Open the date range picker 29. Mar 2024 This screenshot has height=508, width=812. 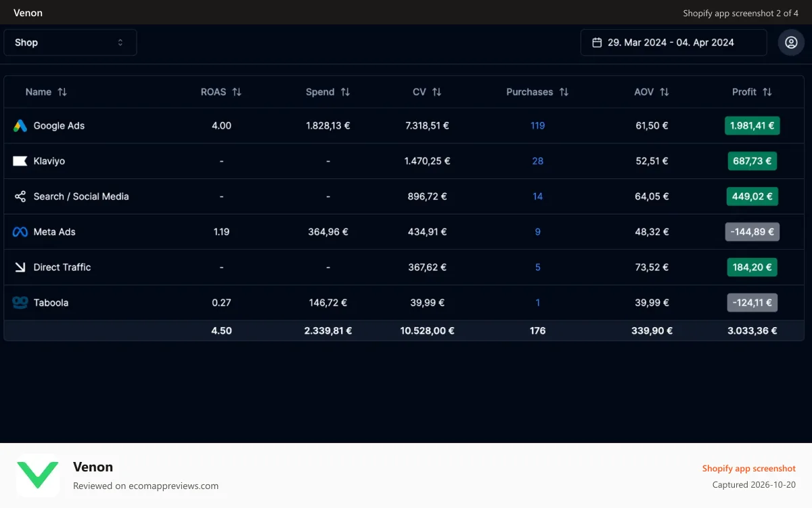click(x=673, y=42)
